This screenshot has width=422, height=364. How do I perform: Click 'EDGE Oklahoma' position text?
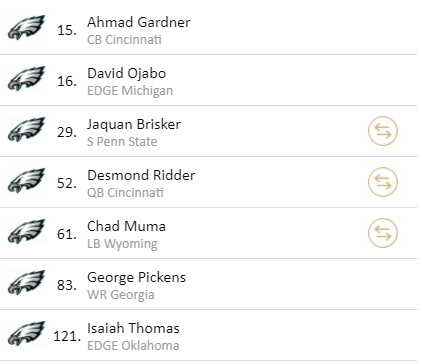(133, 346)
